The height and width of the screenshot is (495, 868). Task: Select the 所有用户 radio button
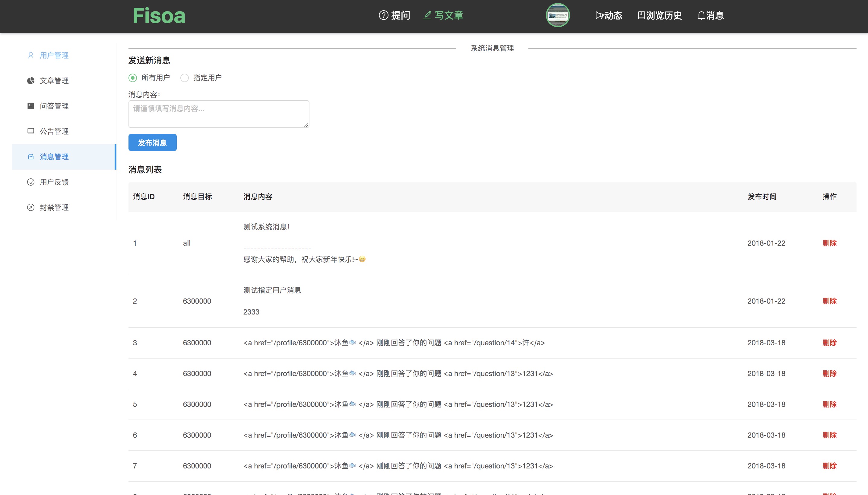click(x=133, y=78)
